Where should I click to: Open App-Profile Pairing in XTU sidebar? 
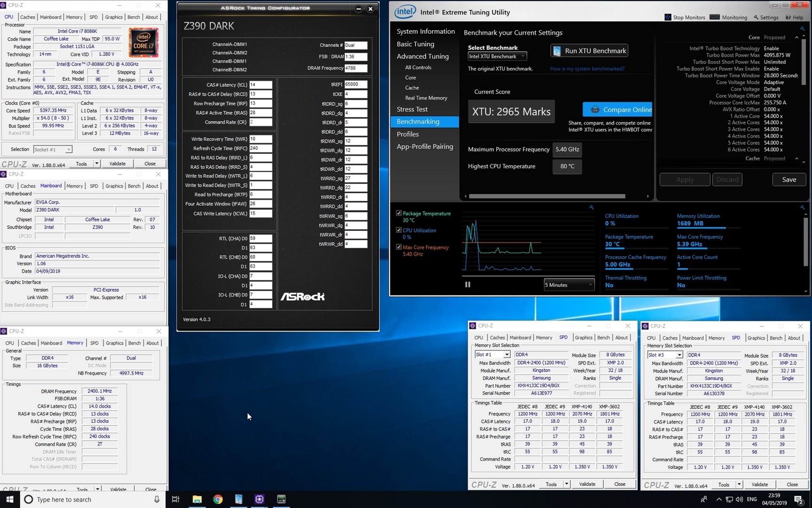click(425, 147)
